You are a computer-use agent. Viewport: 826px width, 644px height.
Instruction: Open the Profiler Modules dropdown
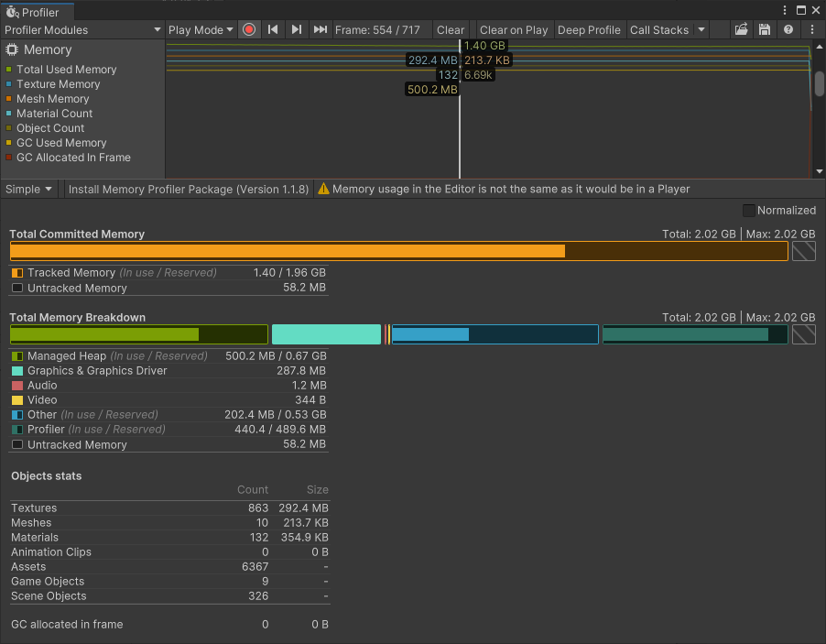point(82,29)
